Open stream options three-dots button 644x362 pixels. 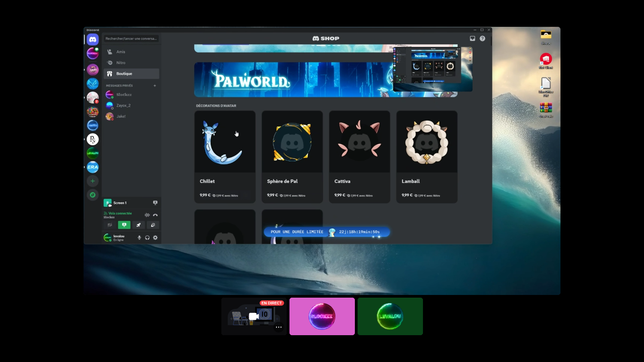click(x=279, y=327)
